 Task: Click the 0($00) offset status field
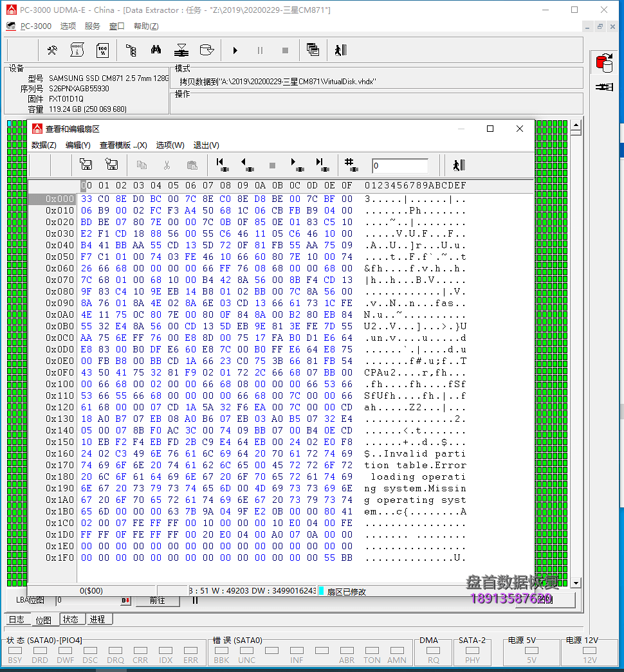91,591
